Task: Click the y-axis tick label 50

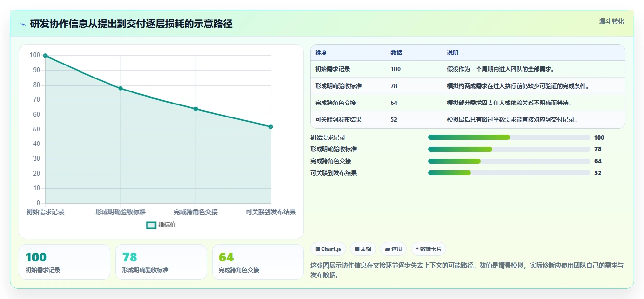Action: click(36, 130)
